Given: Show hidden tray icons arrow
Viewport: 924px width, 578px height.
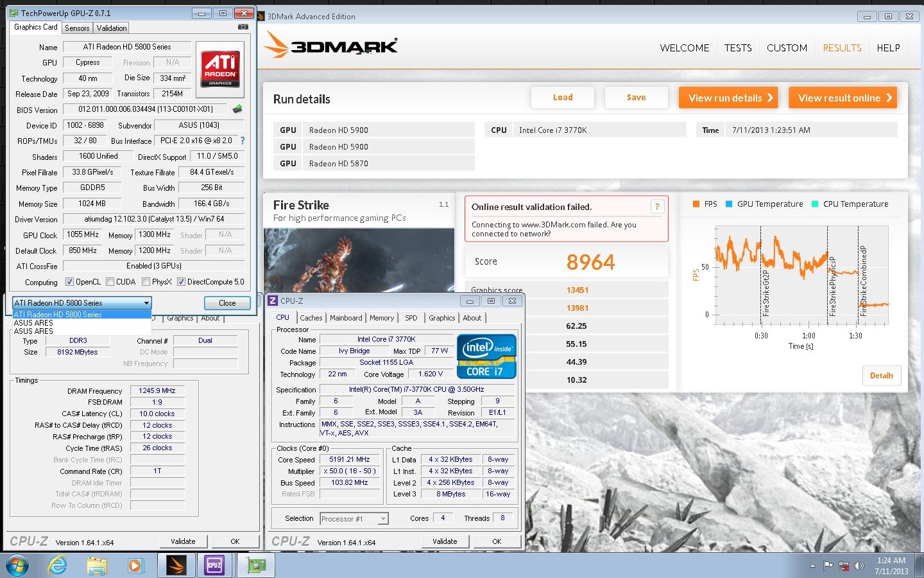Looking at the screenshot, I should (x=813, y=566).
